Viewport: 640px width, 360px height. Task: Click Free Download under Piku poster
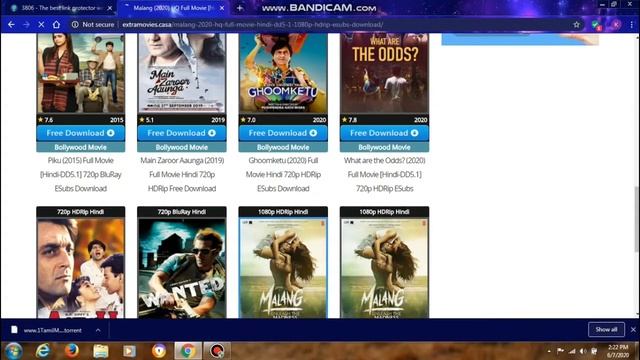[x=80, y=133]
